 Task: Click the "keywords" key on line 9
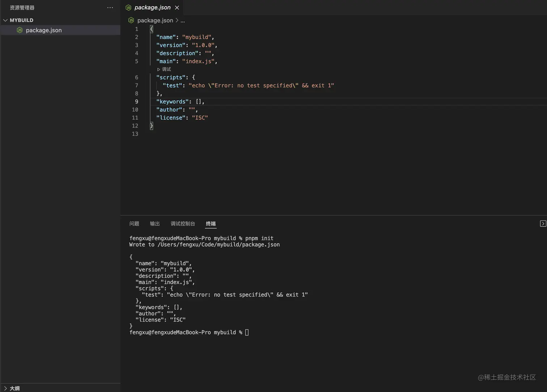tap(172, 102)
